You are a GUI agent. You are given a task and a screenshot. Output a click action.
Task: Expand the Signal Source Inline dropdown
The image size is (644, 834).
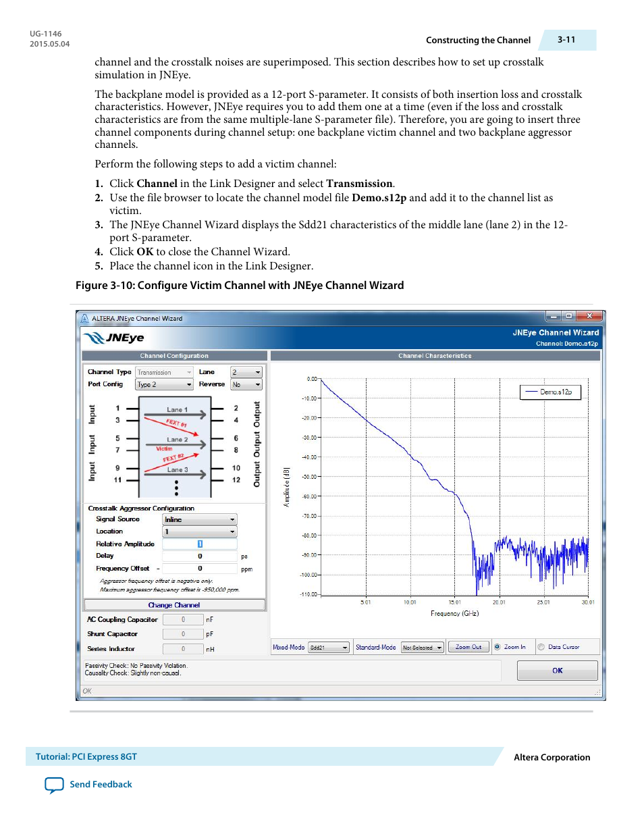[200, 519]
